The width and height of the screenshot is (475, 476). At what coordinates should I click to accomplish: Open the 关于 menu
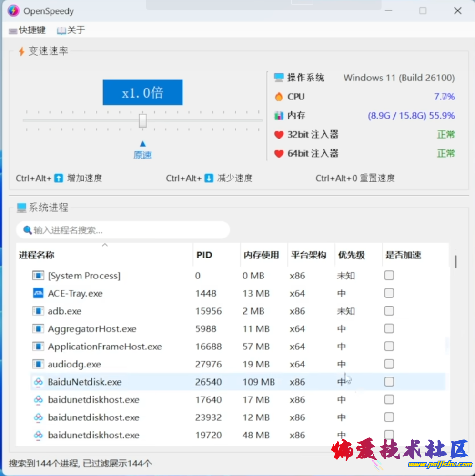pyautogui.click(x=71, y=30)
